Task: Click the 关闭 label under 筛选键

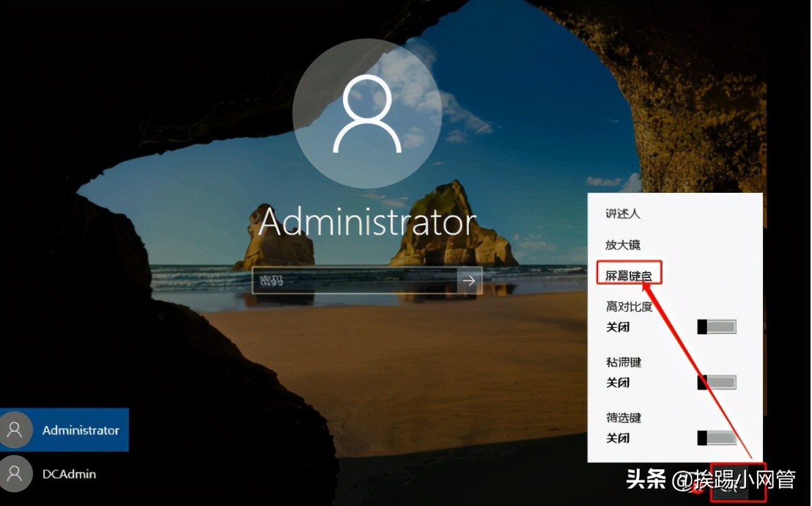Action: 618,439
